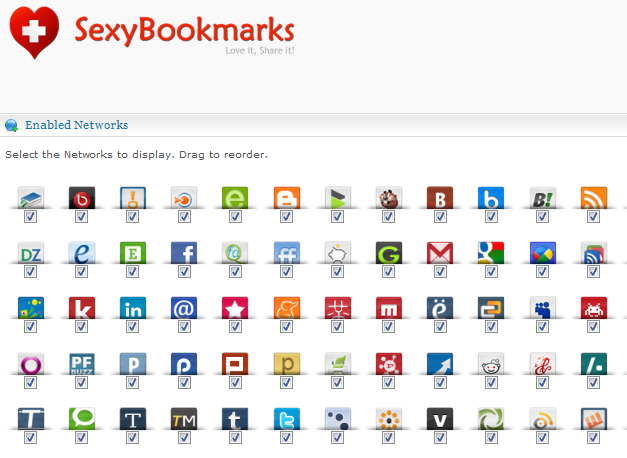
Task: Select the blue dots on light icon
Action: [337, 419]
